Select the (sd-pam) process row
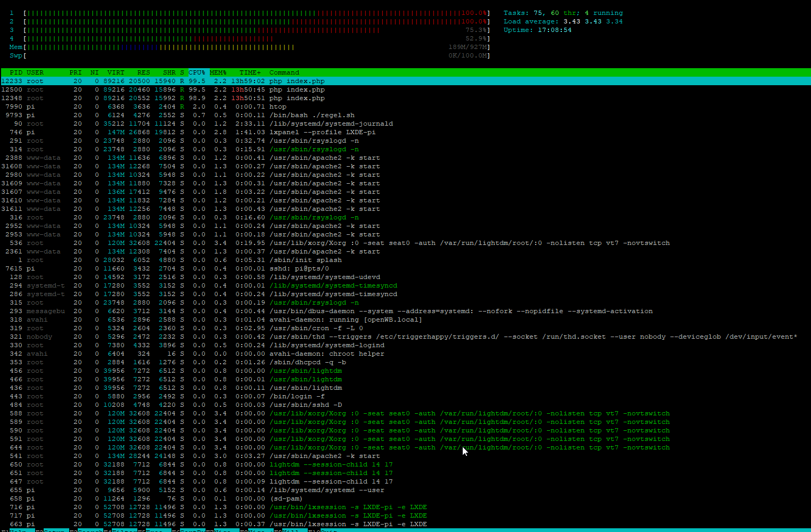 (405, 498)
